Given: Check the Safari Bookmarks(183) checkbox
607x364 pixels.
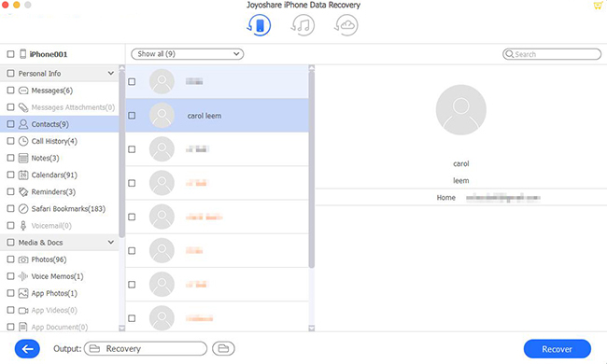Looking at the screenshot, I should click(11, 209).
